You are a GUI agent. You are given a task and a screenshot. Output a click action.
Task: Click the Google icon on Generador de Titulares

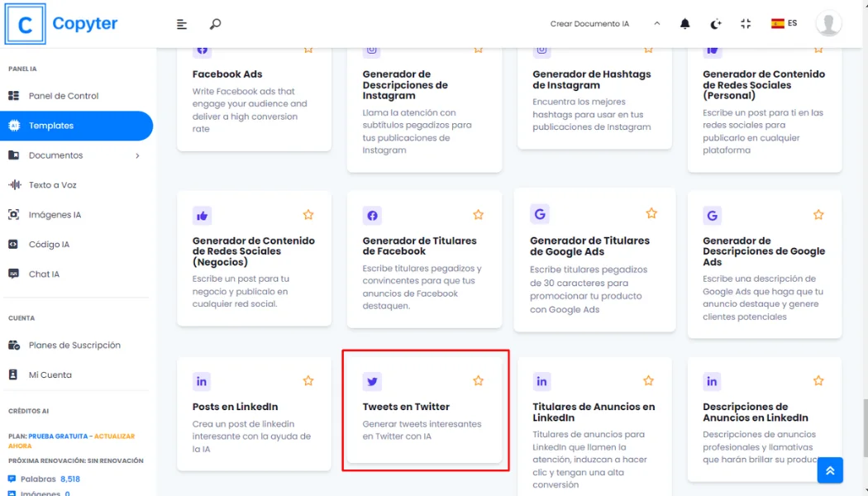click(540, 214)
